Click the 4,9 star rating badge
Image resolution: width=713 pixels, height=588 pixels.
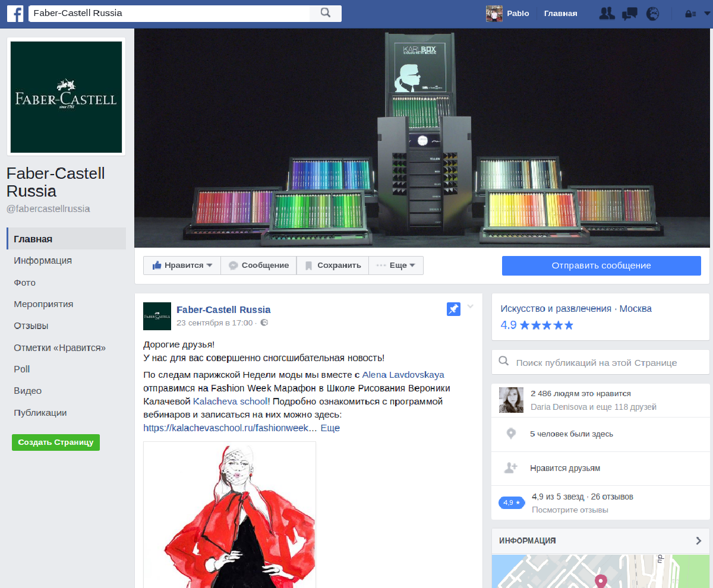click(512, 502)
